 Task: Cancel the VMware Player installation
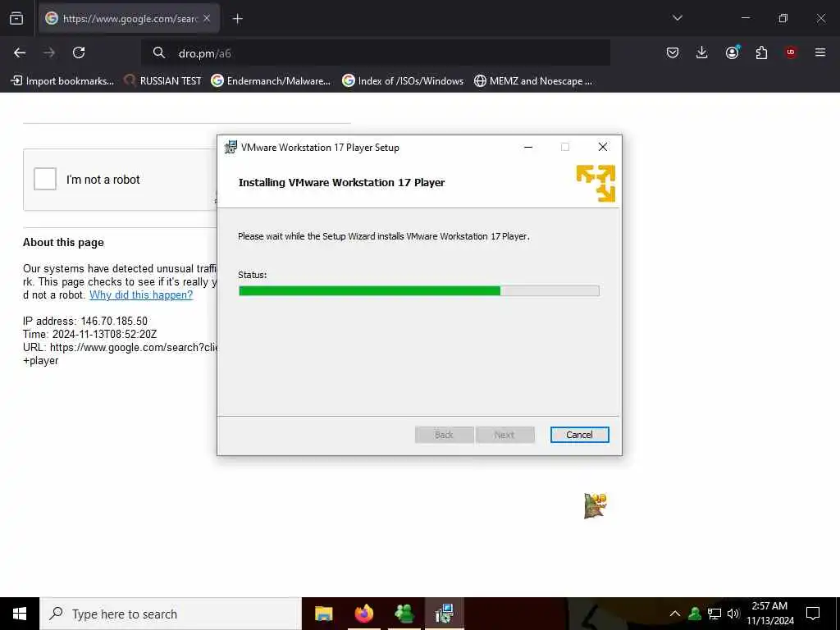click(x=580, y=435)
